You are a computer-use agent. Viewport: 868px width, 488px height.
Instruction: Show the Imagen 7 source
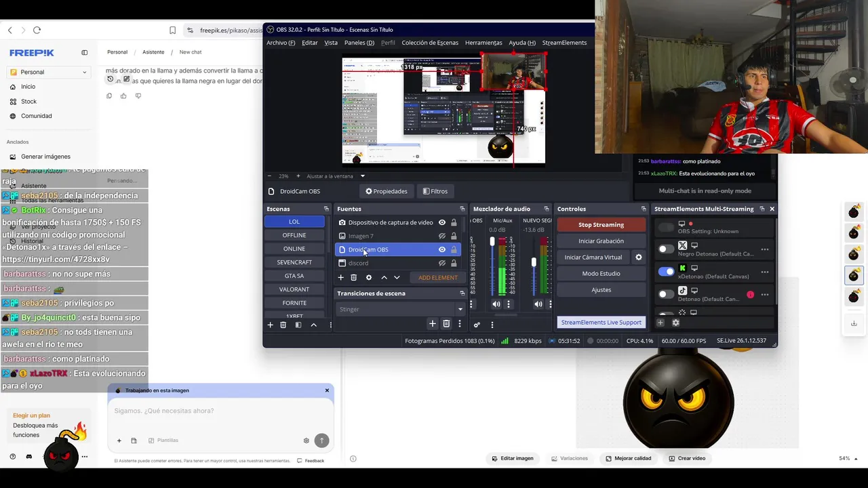(442, 236)
